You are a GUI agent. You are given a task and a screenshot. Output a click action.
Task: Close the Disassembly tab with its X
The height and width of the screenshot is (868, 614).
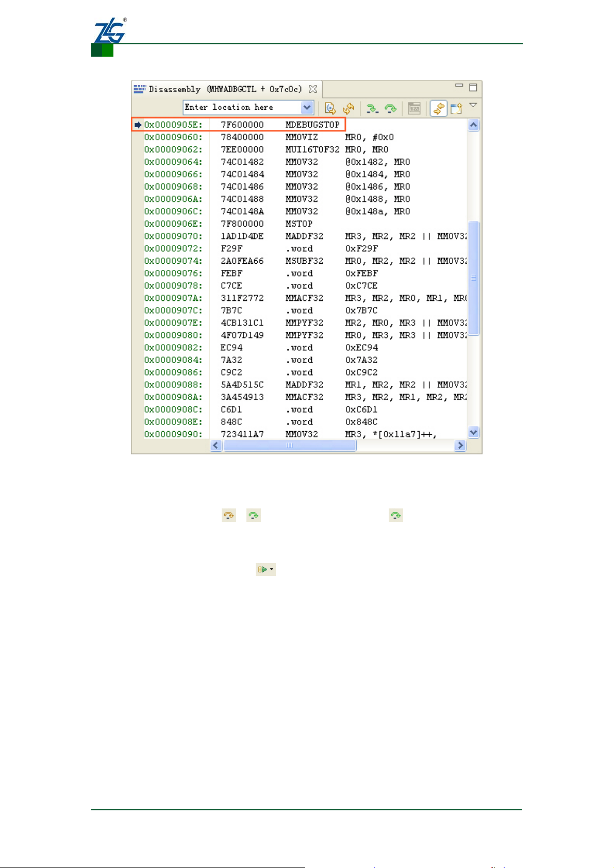point(312,89)
